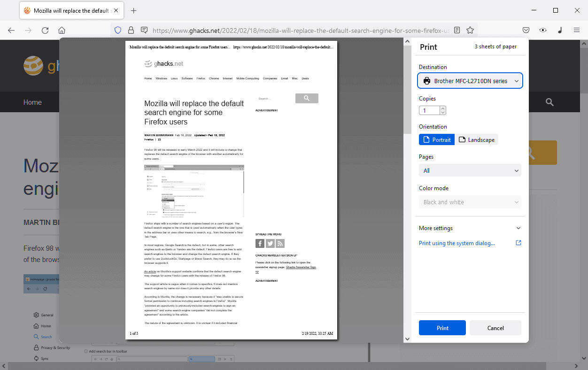
Task: Select Portrait orientation
Action: click(x=436, y=139)
